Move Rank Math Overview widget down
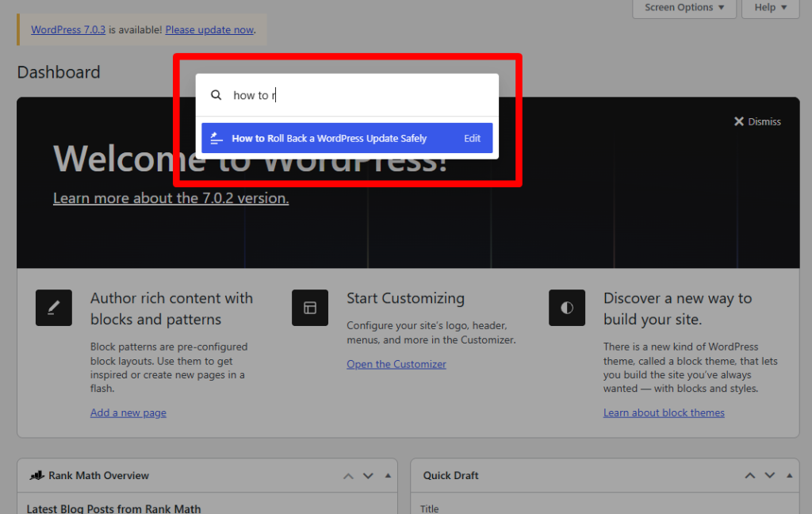Viewport: 812px width, 514px height. click(368, 476)
